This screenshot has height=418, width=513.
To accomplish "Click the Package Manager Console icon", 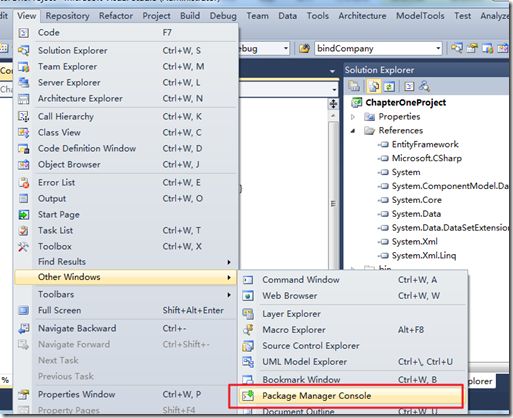I will pyautogui.click(x=248, y=396).
